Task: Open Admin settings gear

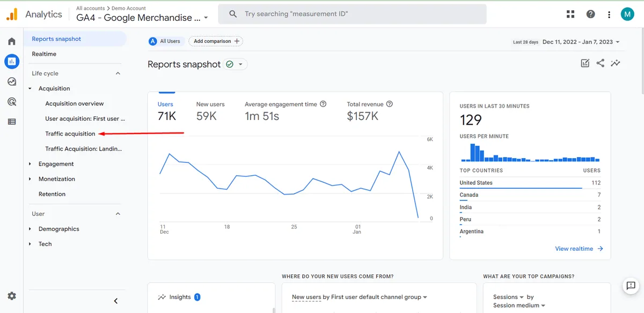Action: click(12, 296)
